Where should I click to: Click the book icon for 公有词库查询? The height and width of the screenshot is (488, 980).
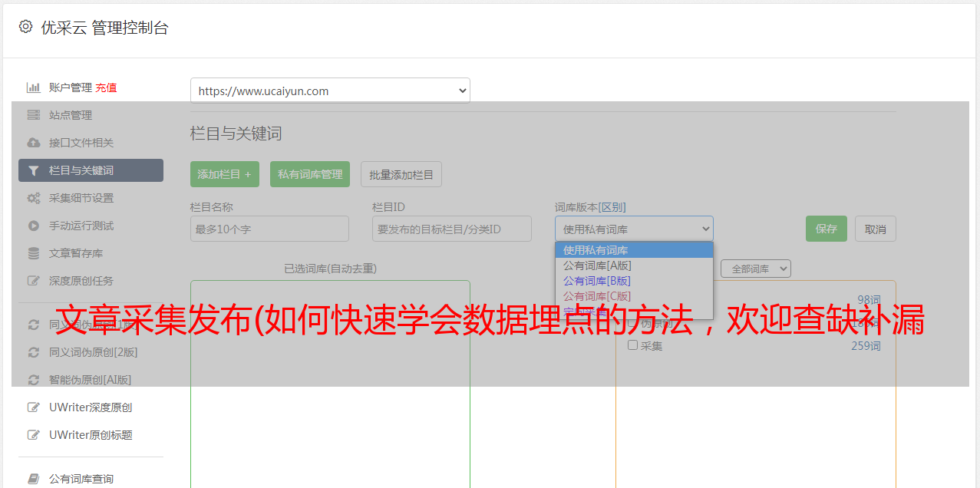pyautogui.click(x=34, y=479)
